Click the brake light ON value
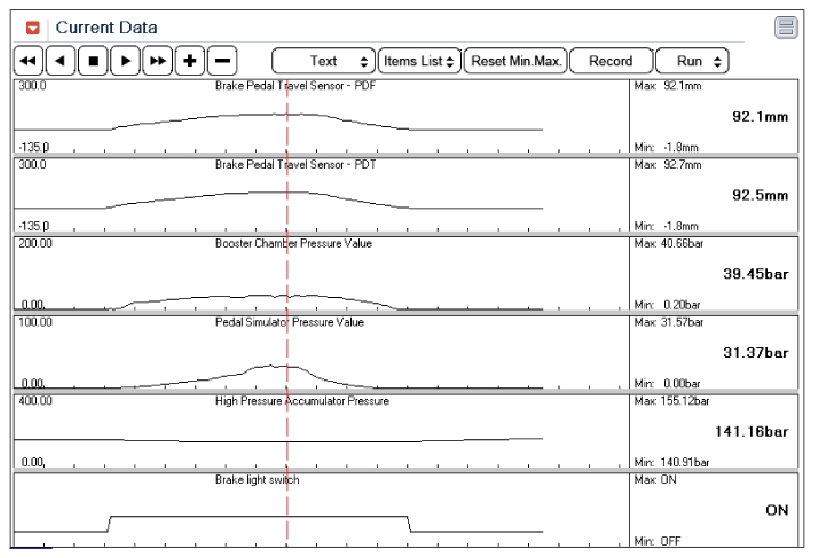 (777, 510)
